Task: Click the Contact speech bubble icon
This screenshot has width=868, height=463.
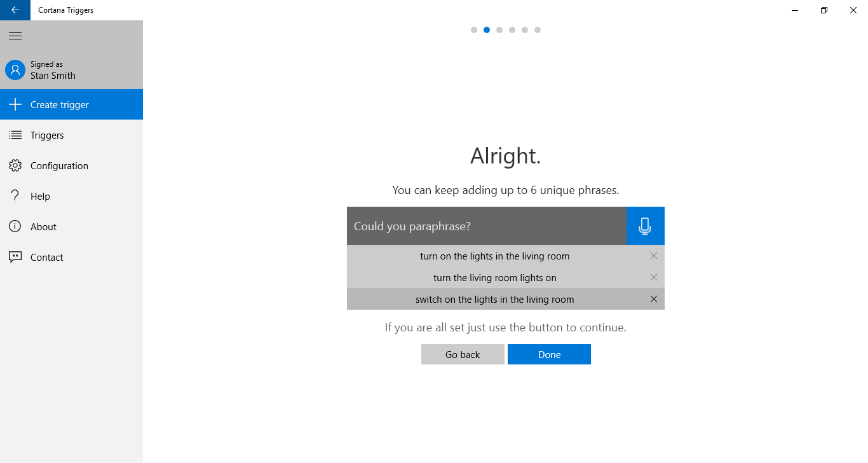Action: 15,258
